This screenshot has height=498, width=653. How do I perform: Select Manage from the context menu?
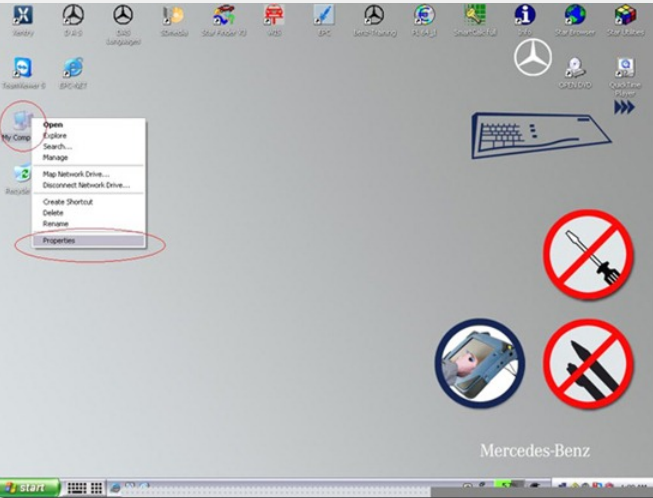[55, 157]
